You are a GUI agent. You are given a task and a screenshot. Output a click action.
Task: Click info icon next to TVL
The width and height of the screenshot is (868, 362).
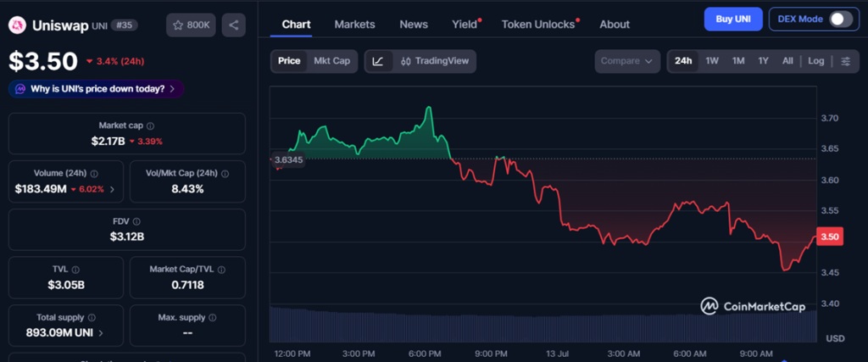pyautogui.click(x=75, y=270)
